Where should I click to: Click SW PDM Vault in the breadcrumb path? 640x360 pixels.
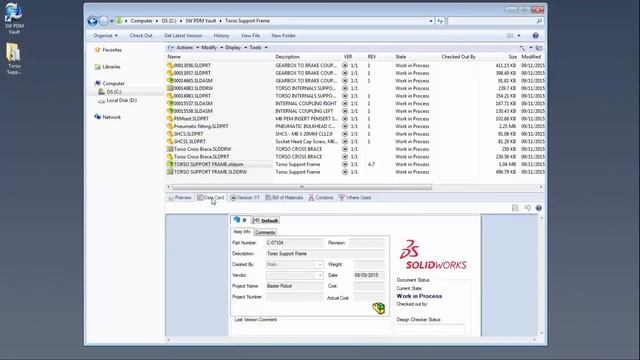click(x=200, y=21)
